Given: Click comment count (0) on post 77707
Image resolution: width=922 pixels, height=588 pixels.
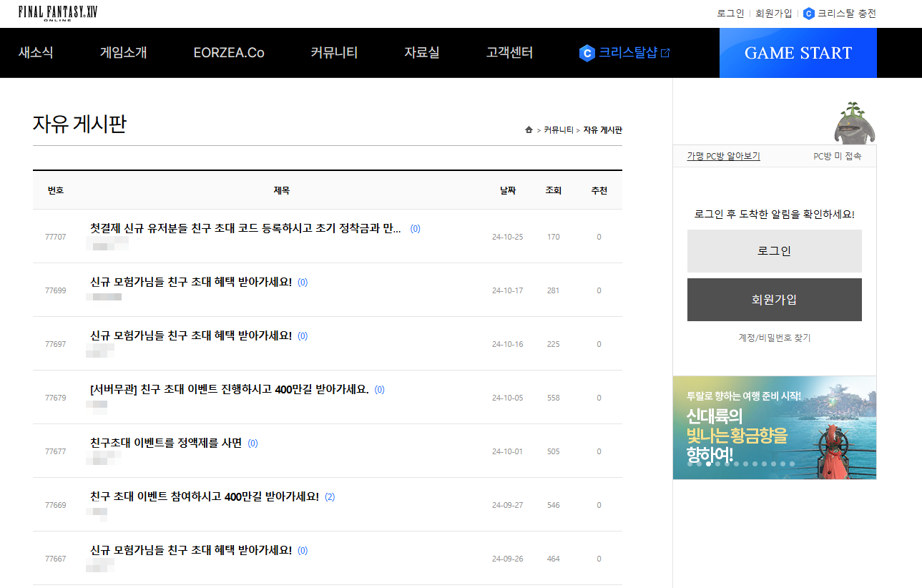Looking at the screenshot, I should pos(416,229).
